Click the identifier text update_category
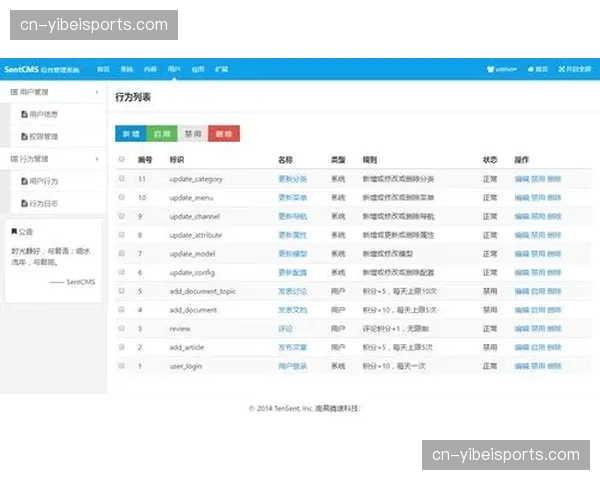Viewport: 600px width, 480px height. [x=196, y=179]
